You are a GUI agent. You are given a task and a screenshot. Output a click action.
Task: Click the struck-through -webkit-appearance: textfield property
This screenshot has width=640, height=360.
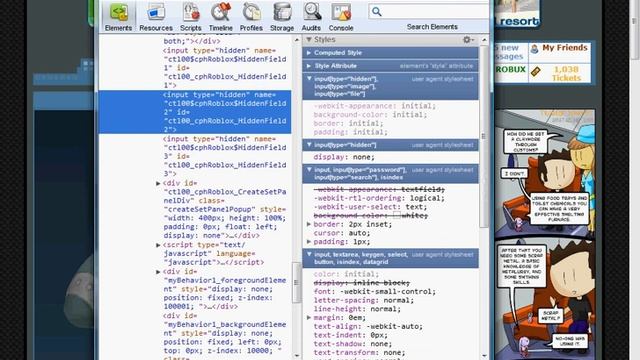click(379, 189)
